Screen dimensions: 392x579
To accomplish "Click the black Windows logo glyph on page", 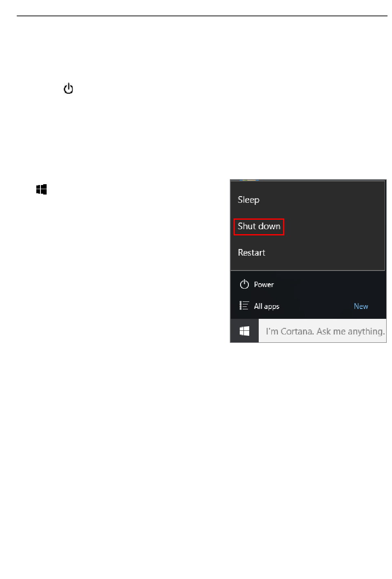I will pyautogui.click(x=41, y=190).
